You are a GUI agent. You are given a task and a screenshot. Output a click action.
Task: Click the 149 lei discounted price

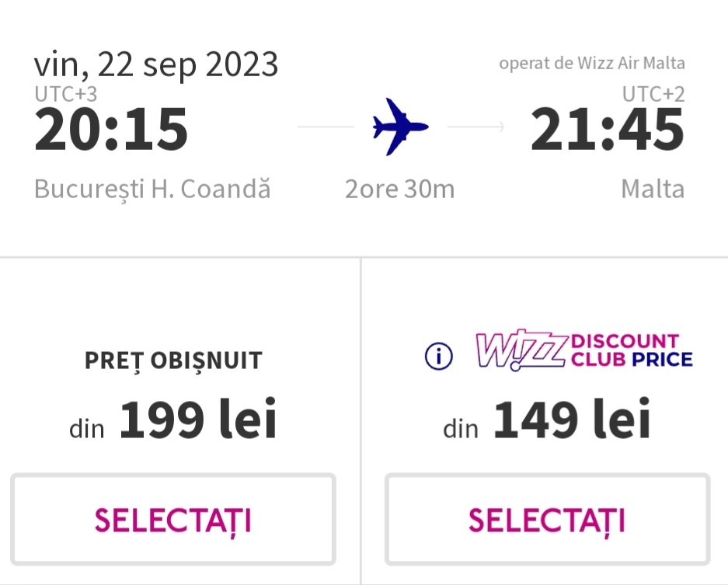pyautogui.click(x=571, y=420)
